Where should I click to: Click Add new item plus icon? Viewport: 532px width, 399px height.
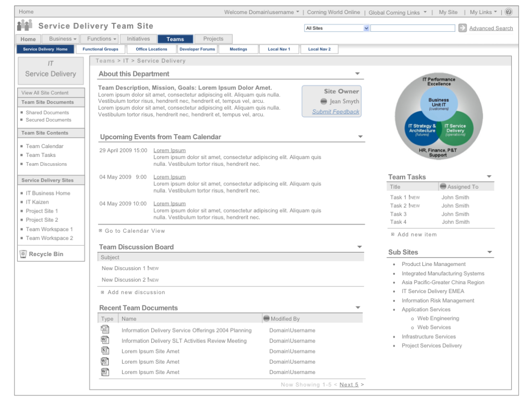(393, 234)
